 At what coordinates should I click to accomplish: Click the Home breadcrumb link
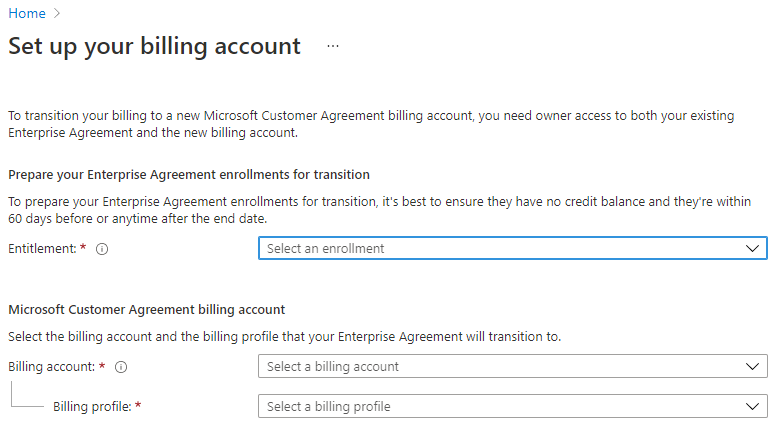click(x=27, y=13)
